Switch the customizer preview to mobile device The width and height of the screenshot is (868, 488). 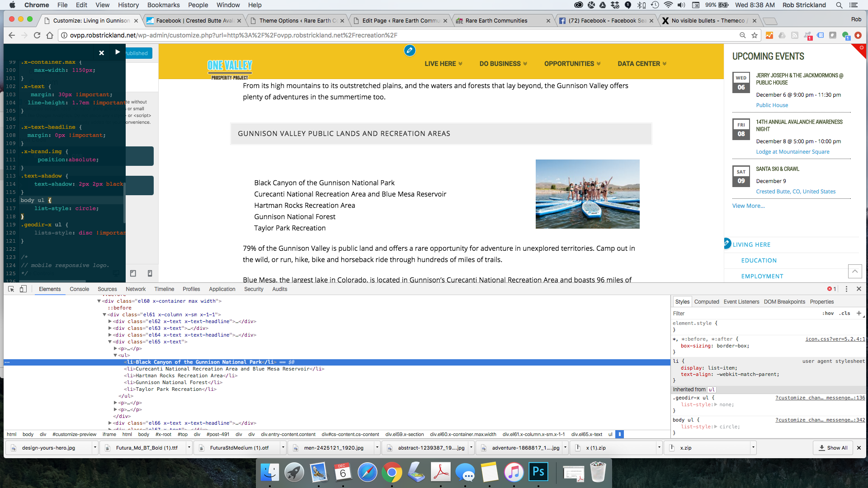click(x=150, y=273)
